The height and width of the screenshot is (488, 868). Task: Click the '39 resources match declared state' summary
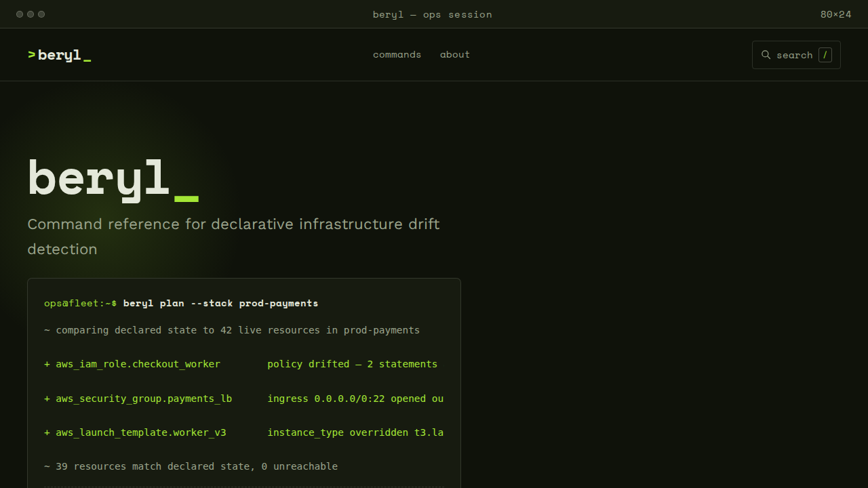191,466
